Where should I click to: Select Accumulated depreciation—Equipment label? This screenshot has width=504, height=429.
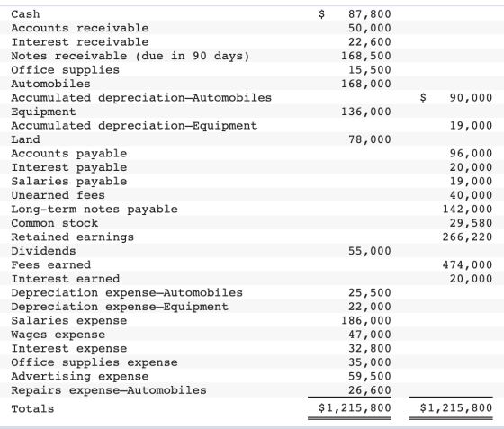[x=134, y=126]
